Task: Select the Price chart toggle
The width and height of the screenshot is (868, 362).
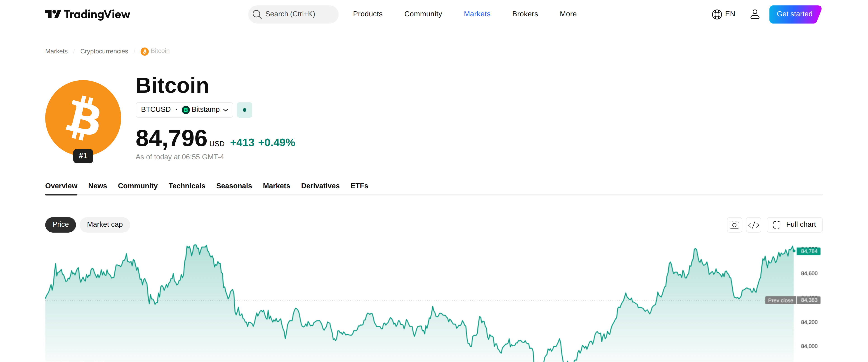Action: coord(61,225)
